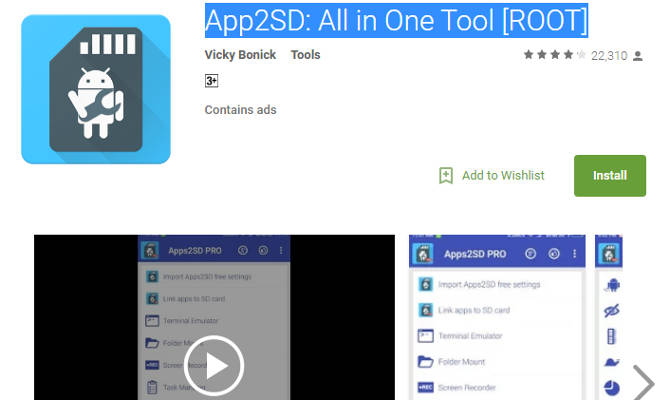Viewport: 670px width, 400px height.
Task: Click the Screen Recorder REC icon in screenshot
Action: tap(425, 387)
